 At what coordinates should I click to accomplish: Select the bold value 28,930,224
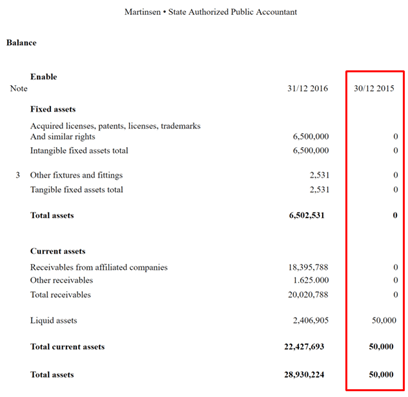[x=304, y=375]
